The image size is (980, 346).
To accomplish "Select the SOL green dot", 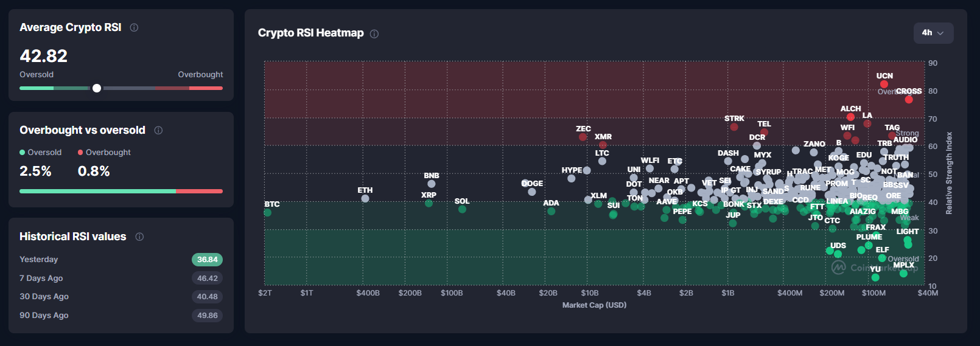I will [x=463, y=209].
